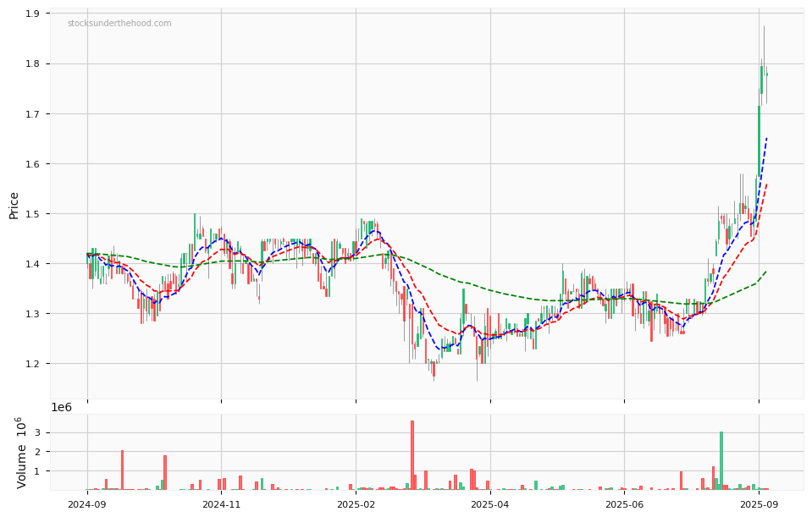Click the tallest green volume bar
The image size is (812, 517).
(x=721, y=460)
